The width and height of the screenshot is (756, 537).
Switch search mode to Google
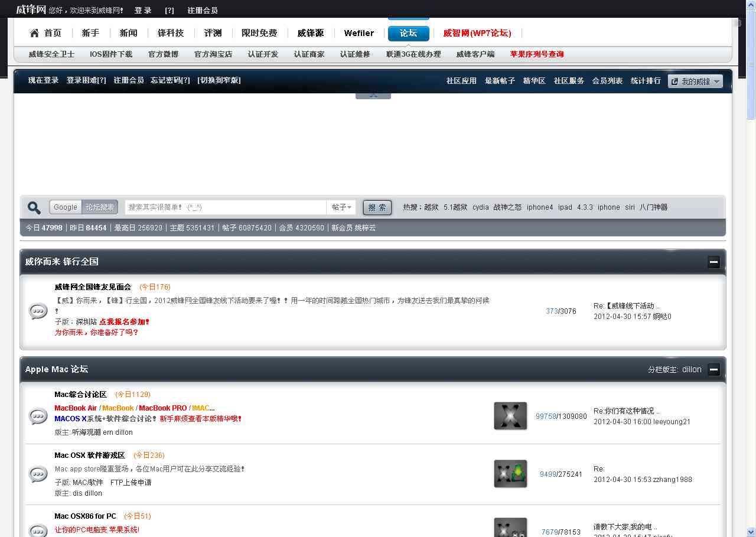[66, 207]
